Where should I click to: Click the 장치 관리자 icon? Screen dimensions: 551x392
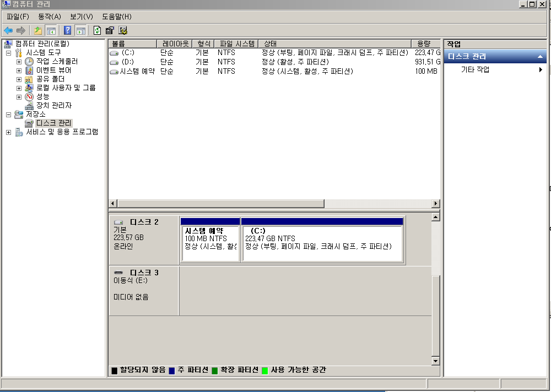coord(29,105)
